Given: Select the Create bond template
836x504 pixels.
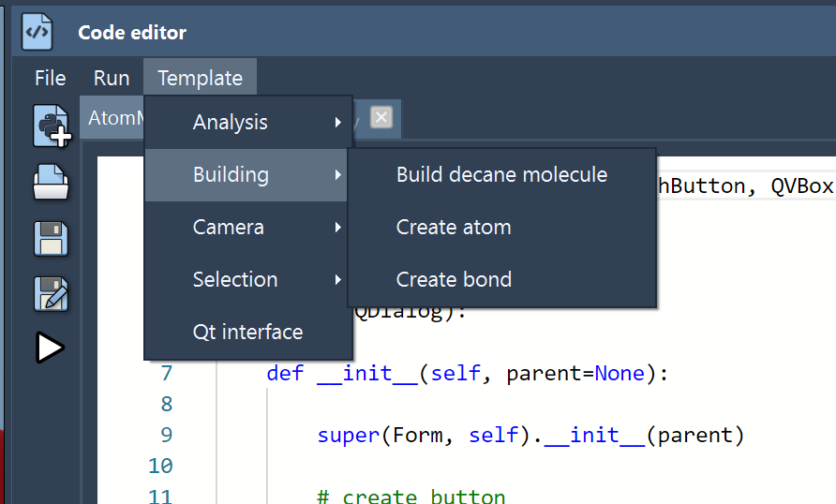Looking at the screenshot, I should click(x=454, y=280).
